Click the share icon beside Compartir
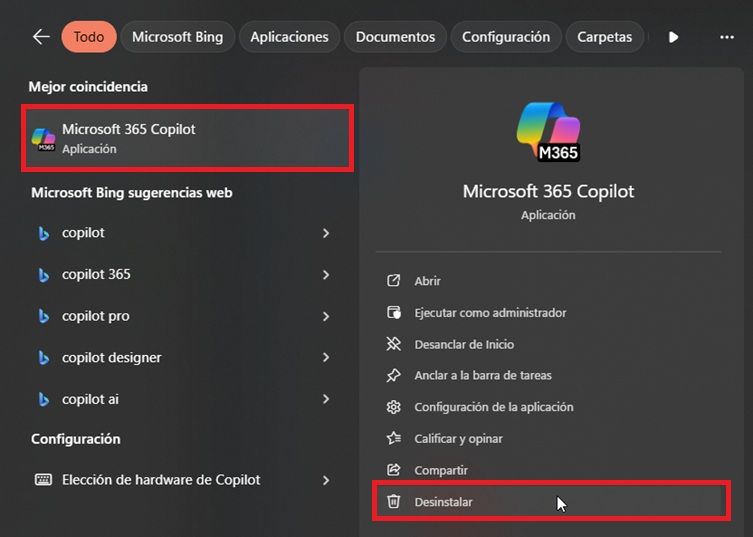 point(393,470)
